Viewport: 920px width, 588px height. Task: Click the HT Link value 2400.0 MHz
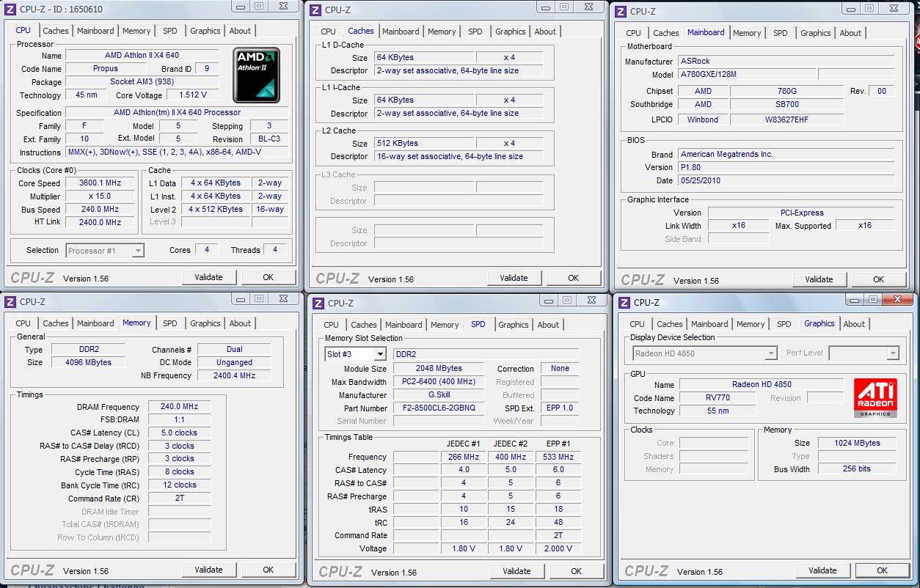(100, 222)
